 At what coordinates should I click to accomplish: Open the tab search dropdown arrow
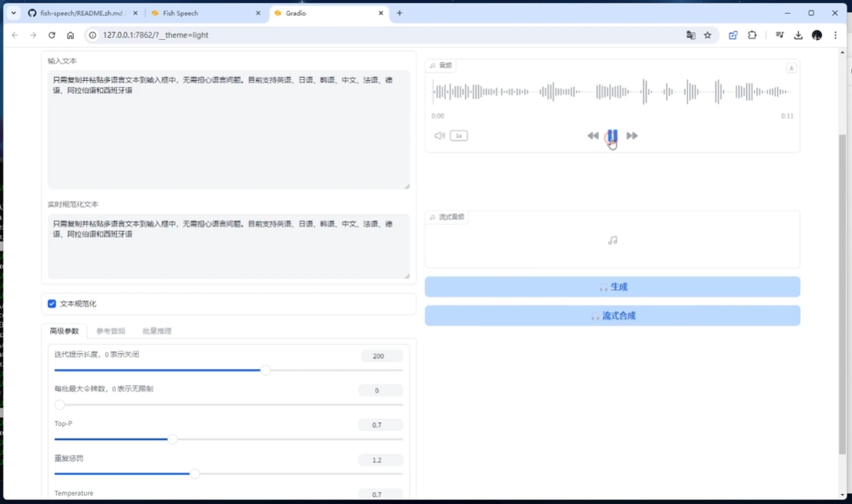(13, 13)
